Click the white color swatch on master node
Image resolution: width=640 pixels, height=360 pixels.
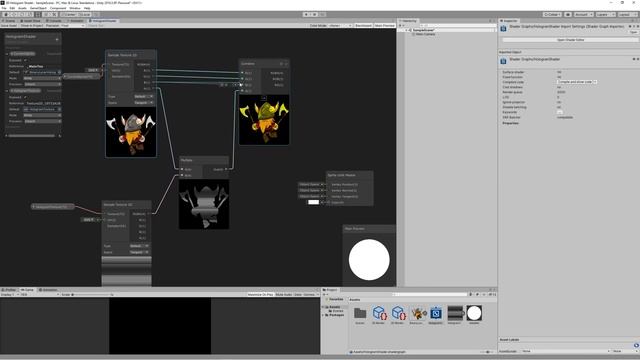point(313,202)
